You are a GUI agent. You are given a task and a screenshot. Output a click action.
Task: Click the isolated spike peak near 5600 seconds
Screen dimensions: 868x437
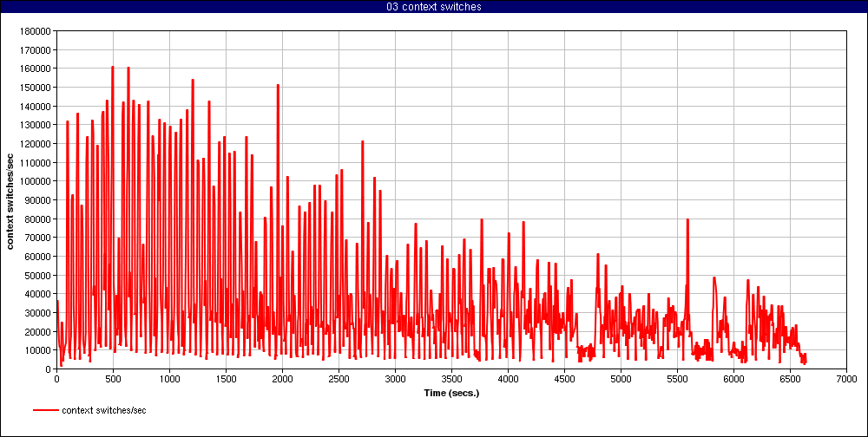tap(687, 219)
